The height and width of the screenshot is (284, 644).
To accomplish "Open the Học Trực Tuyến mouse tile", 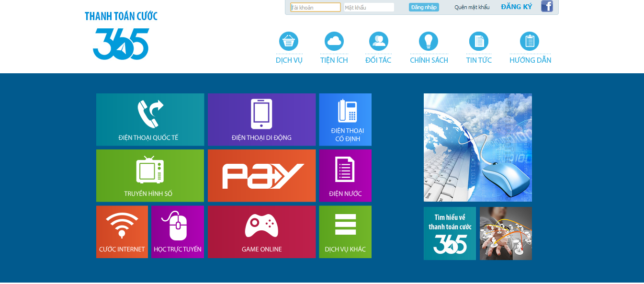I will point(178,232).
